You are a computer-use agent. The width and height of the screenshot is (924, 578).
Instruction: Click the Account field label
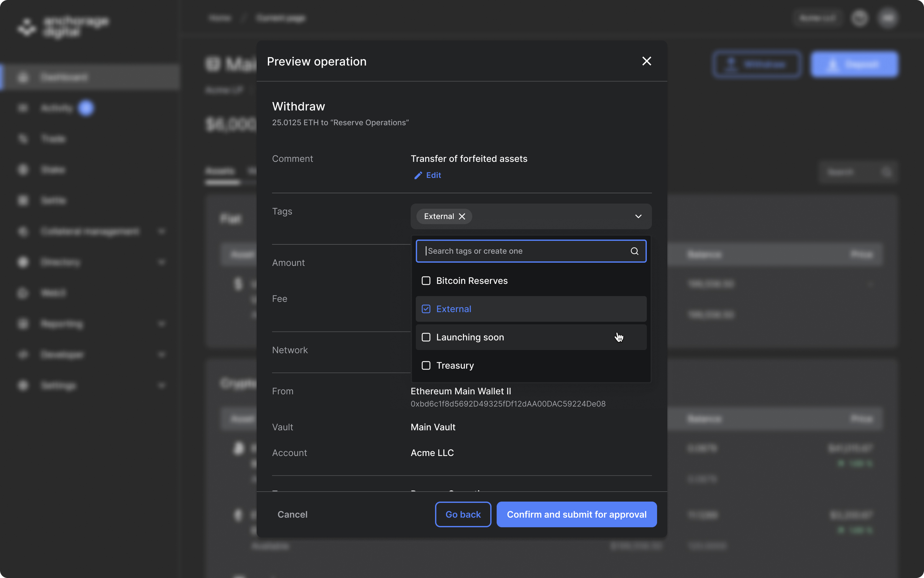[x=289, y=453]
